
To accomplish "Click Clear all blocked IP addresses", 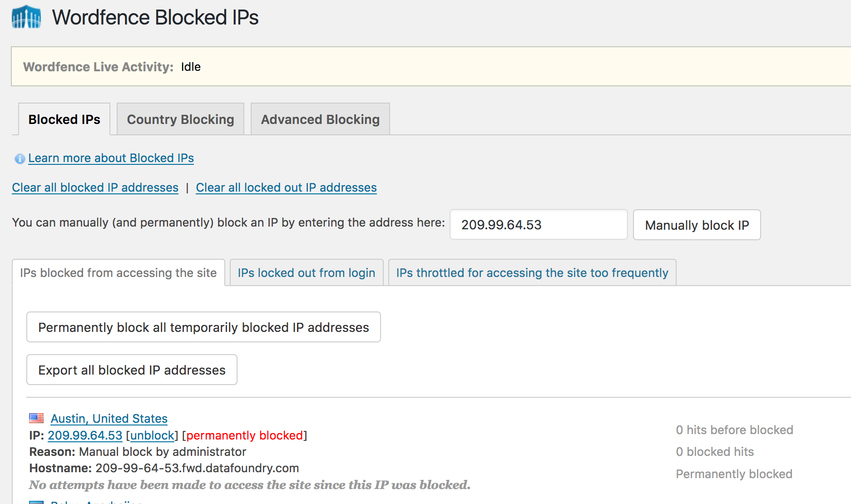I will point(95,188).
